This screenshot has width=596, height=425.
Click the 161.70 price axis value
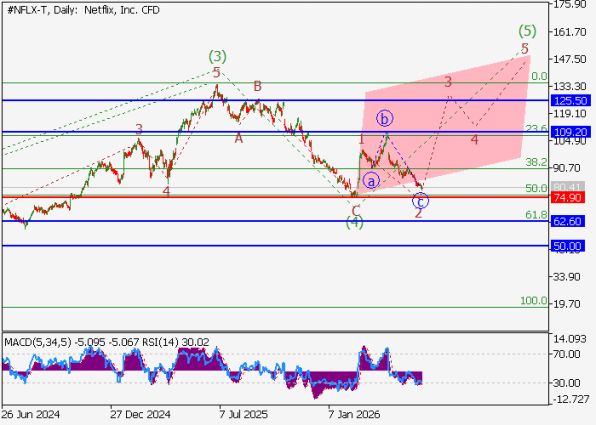pos(570,32)
